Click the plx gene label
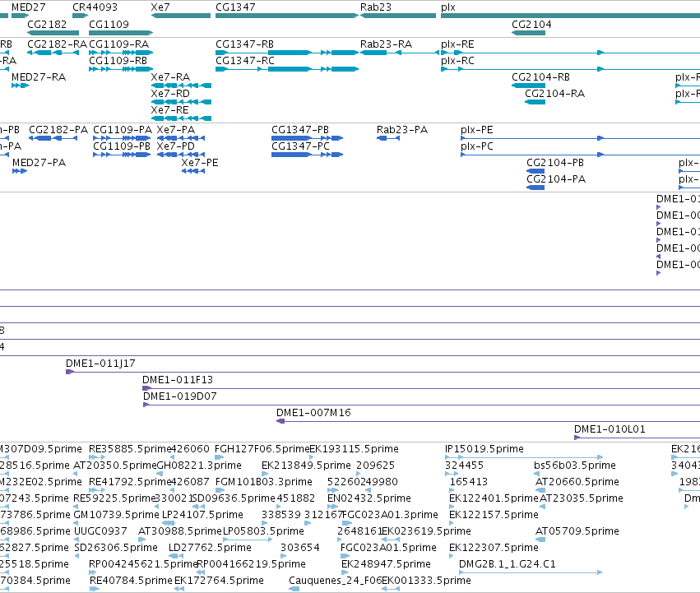The image size is (700, 593). [448, 7]
